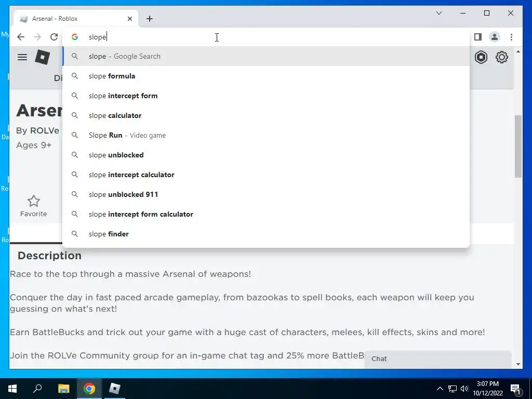Open the Robux hexagon icon
Viewport: 532px width, 399px height.
[x=481, y=57]
